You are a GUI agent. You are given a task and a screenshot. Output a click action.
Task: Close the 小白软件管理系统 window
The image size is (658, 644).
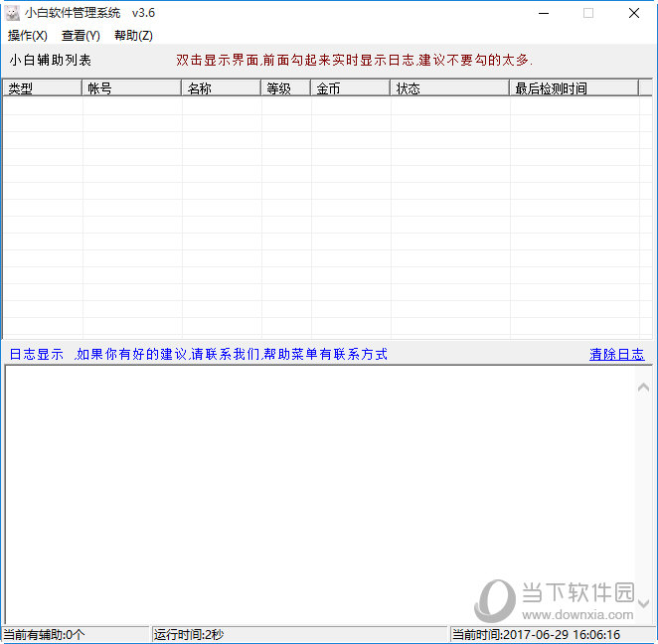click(634, 14)
